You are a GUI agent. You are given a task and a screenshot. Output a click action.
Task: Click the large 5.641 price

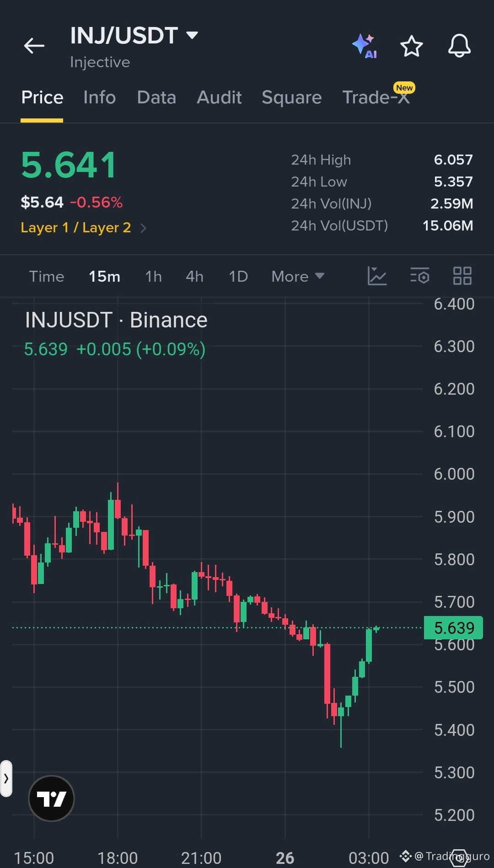point(69,165)
